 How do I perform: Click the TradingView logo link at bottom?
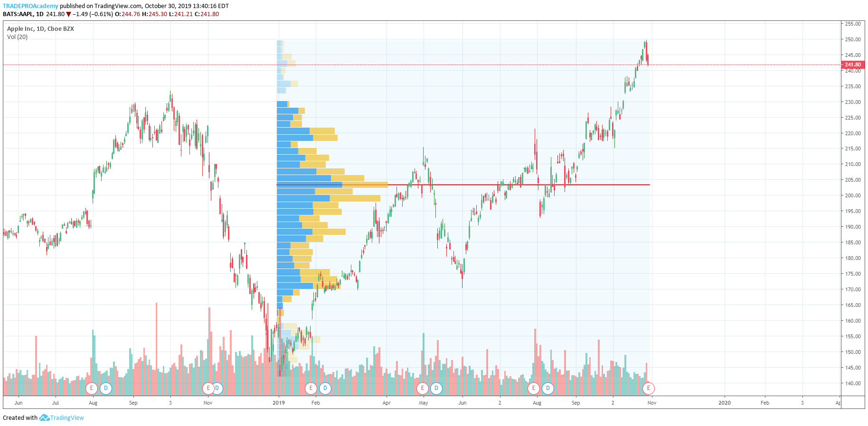tap(62, 418)
